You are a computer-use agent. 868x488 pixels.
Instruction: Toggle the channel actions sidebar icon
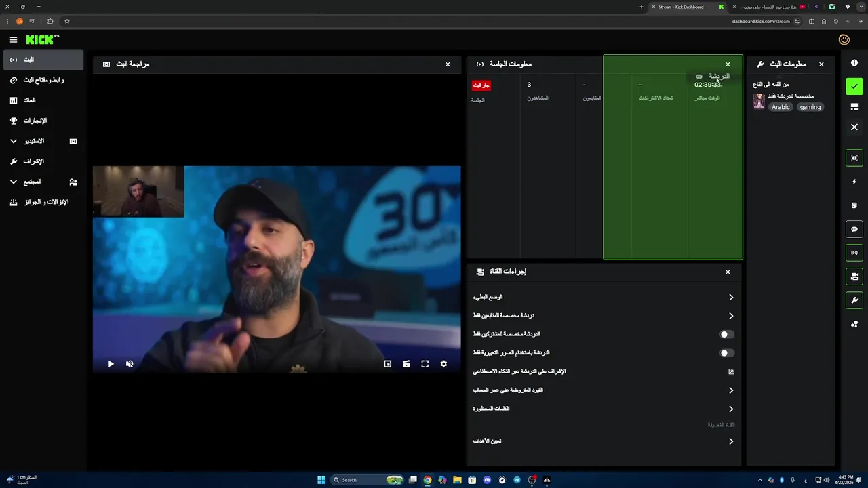click(x=854, y=277)
